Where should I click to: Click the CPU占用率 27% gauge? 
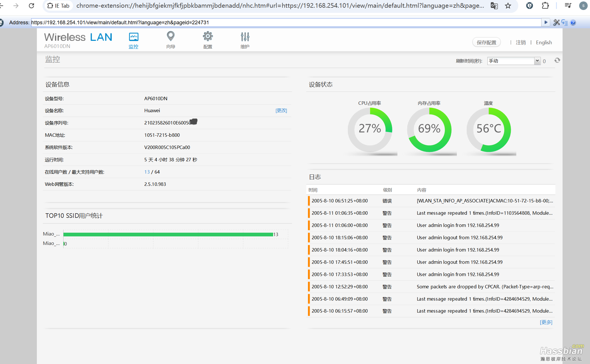click(370, 130)
